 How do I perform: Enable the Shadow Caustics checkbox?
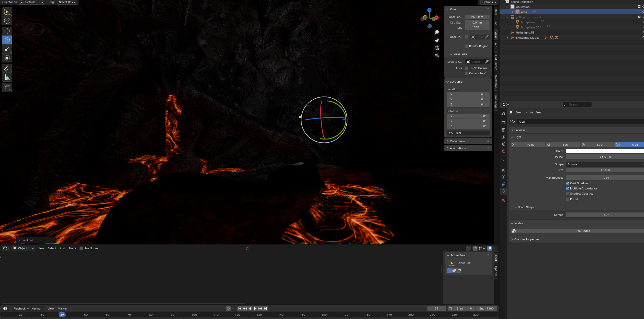[568, 194]
